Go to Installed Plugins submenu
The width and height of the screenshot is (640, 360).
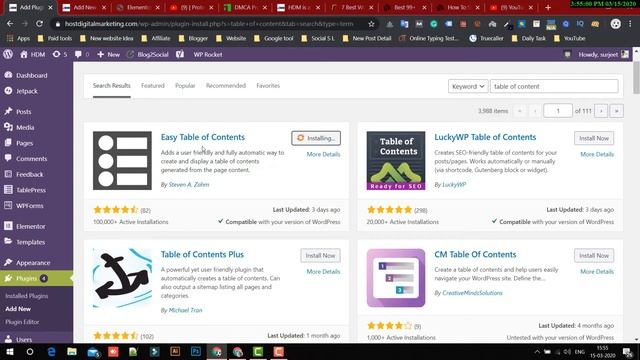click(x=27, y=296)
